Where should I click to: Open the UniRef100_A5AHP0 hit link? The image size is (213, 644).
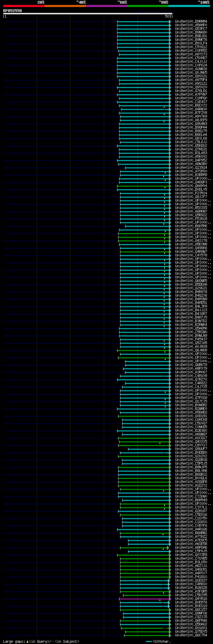coord(191,25)
